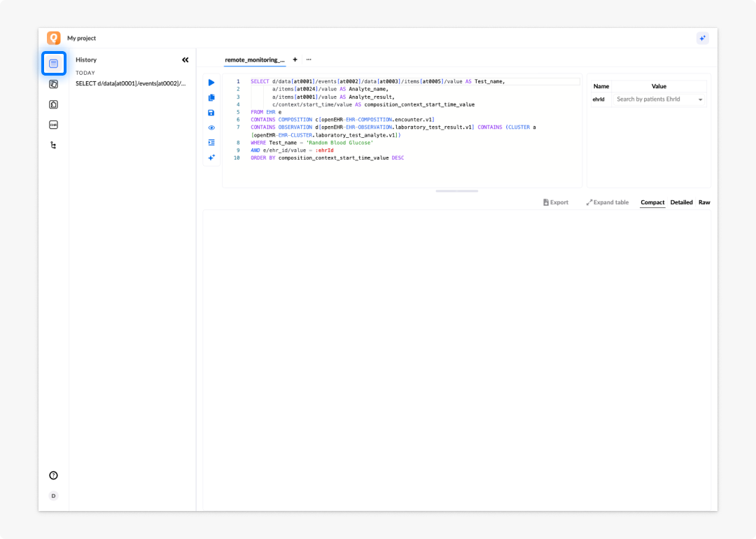Open the History panel icon in sidebar
756x539 pixels.
tap(53, 64)
